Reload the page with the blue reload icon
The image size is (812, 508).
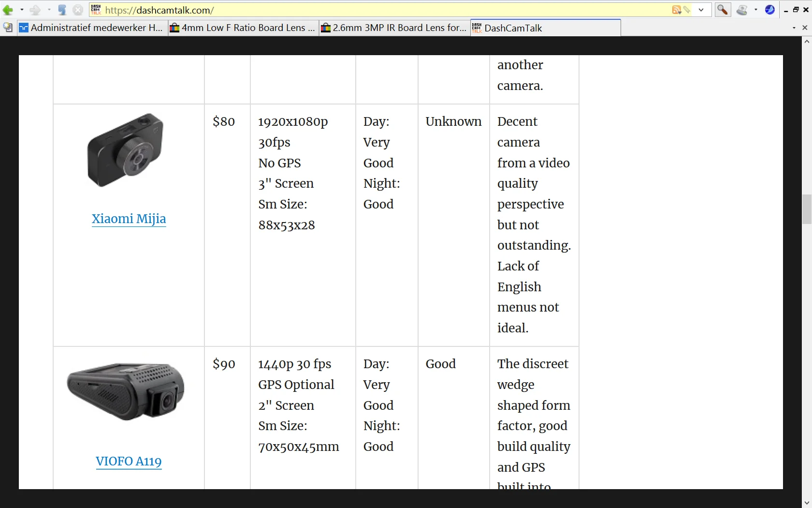[x=62, y=10]
